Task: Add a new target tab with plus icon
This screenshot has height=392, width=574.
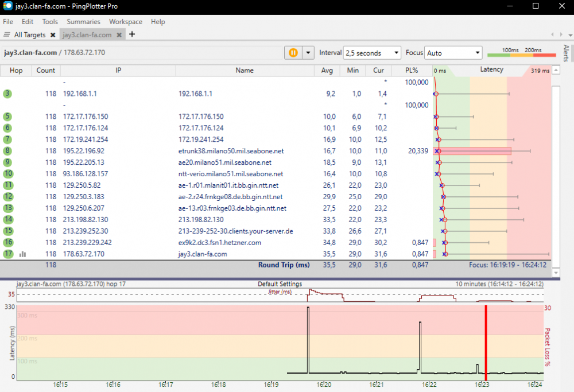Action: 132,34
